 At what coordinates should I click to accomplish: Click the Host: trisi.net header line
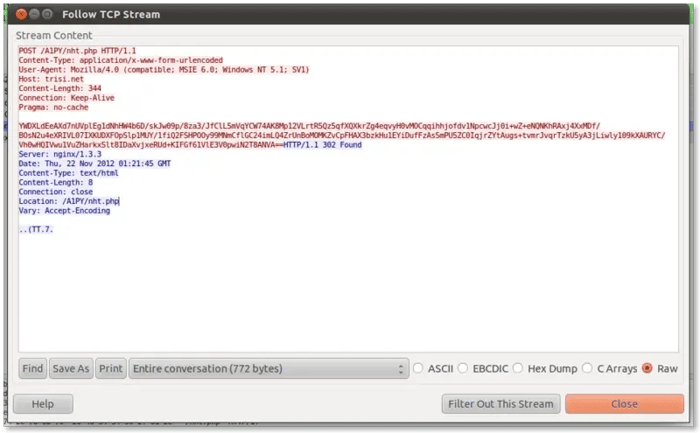pyautogui.click(x=52, y=78)
